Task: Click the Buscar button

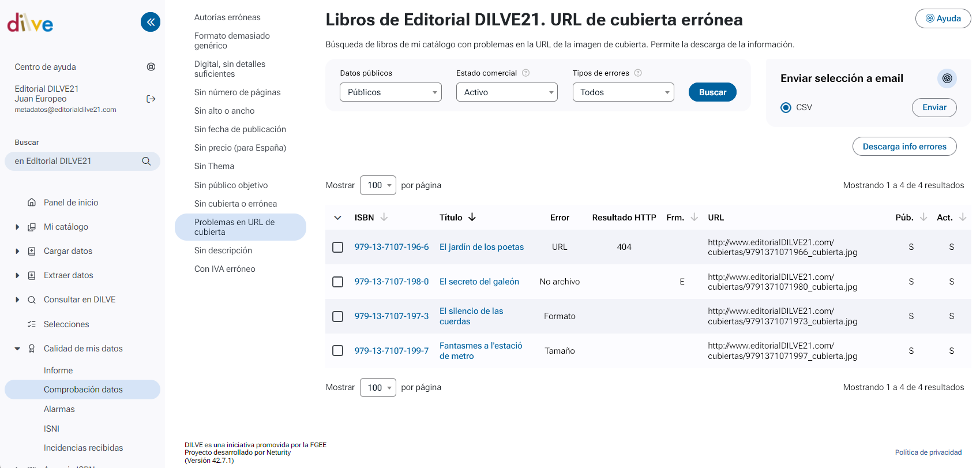Action: pyautogui.click(x=712, y=92)
